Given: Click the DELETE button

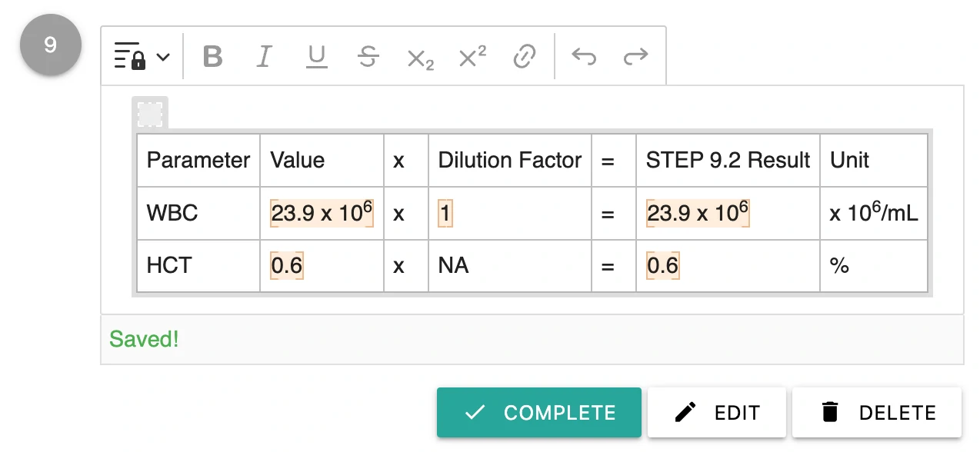Looking at the screenshot, I should pos(877,412).
